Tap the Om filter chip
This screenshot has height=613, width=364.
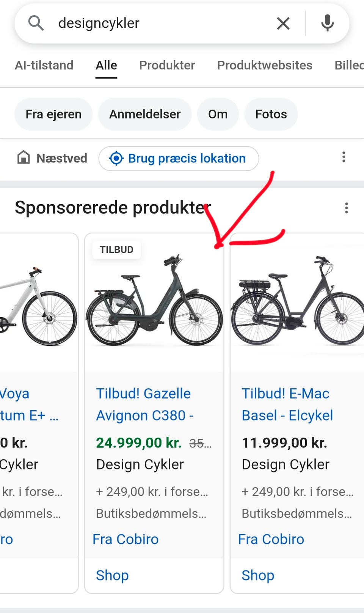[x=218, y=114]
